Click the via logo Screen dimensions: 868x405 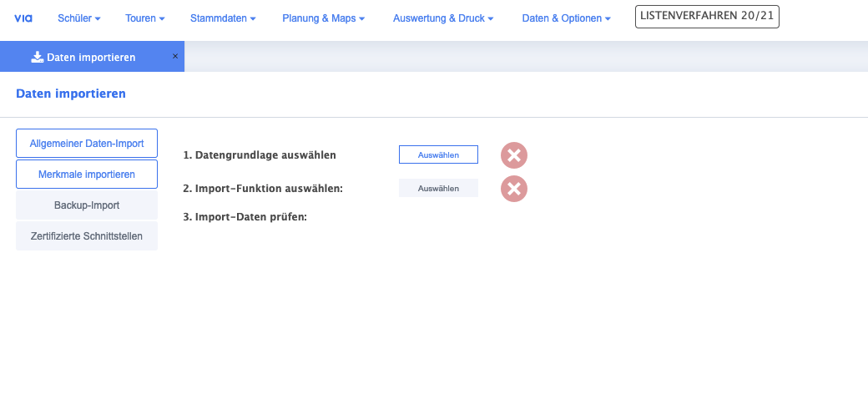point(23,18)
